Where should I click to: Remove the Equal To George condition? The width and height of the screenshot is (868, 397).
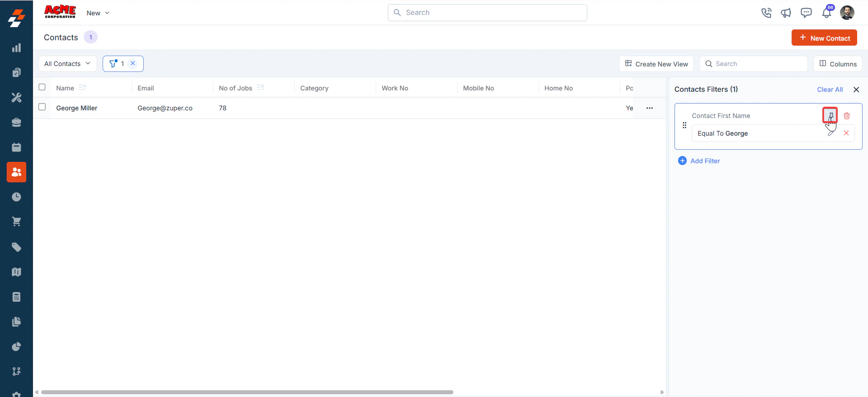click(846, 133)
